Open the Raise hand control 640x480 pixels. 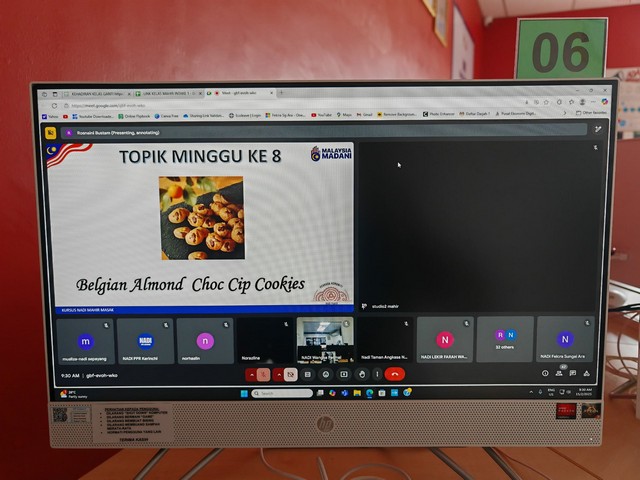click(360, 374)
